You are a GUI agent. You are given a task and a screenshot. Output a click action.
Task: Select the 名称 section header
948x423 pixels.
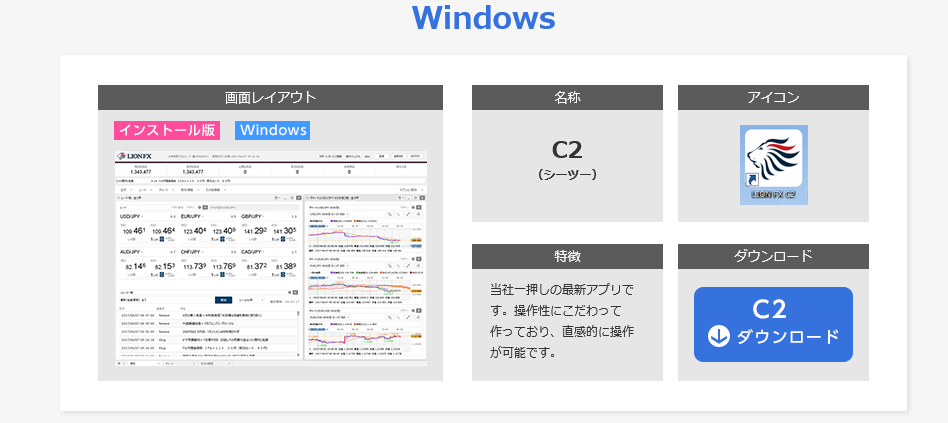click(567, 98)
